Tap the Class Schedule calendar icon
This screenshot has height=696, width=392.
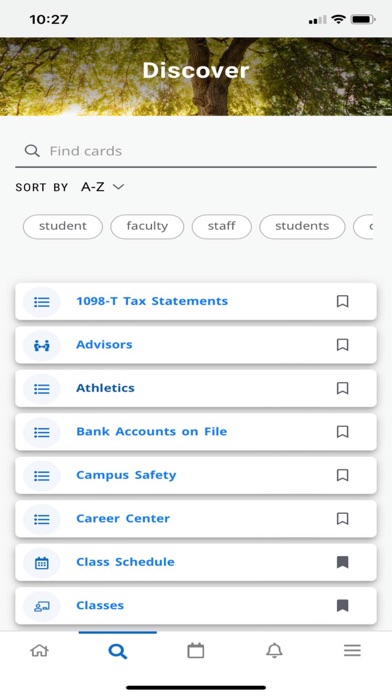pyautogui.click(x=42, y=563)
